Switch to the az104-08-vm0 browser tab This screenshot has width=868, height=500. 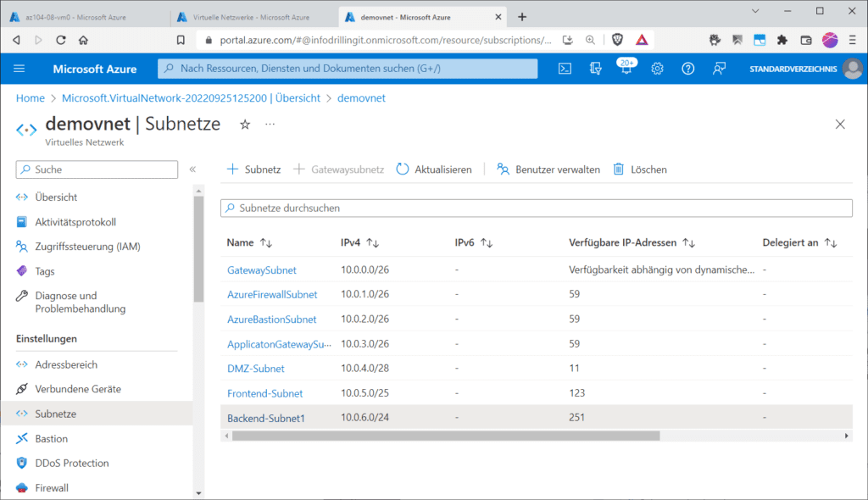click(86, 17)
